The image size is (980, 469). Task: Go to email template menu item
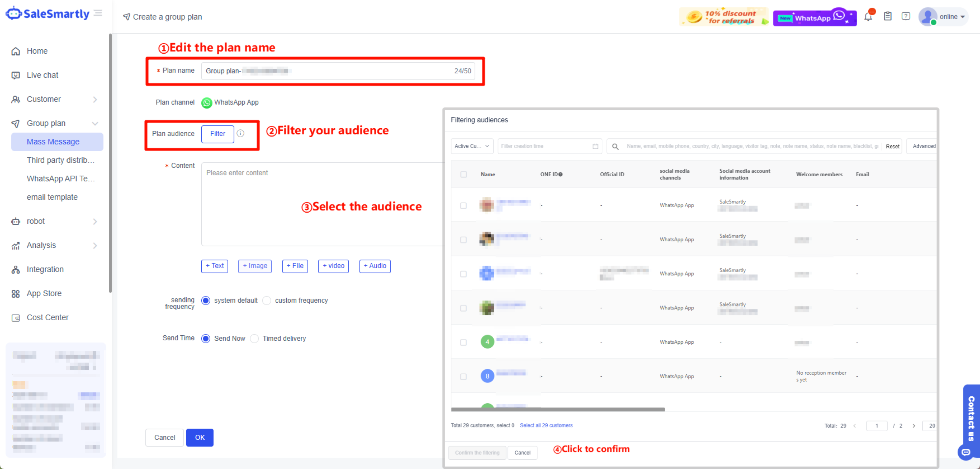52,197
